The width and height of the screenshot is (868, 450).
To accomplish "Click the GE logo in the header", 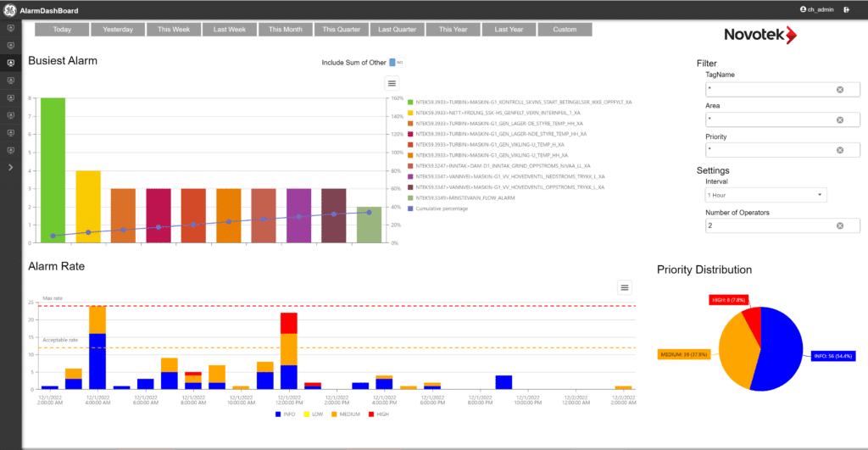I will click(10, 10).
